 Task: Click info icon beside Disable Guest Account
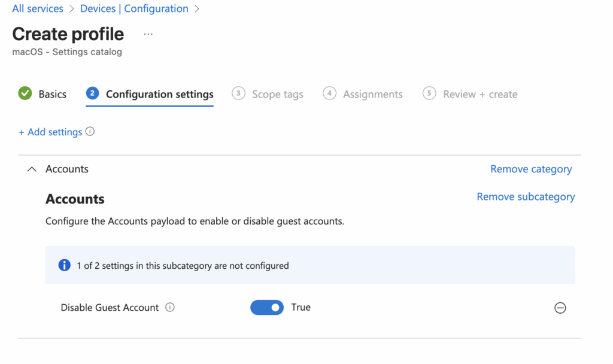click(170, 308)
